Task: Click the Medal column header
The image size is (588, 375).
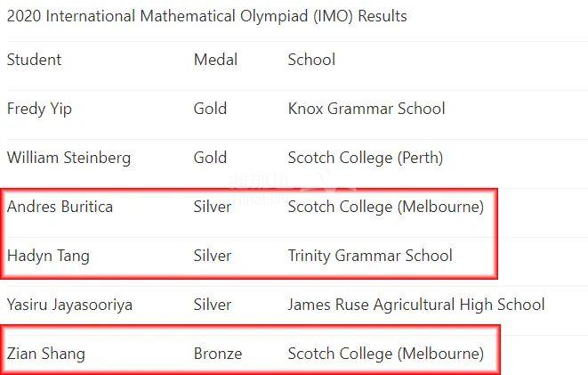Action: (x=215, y=60)
